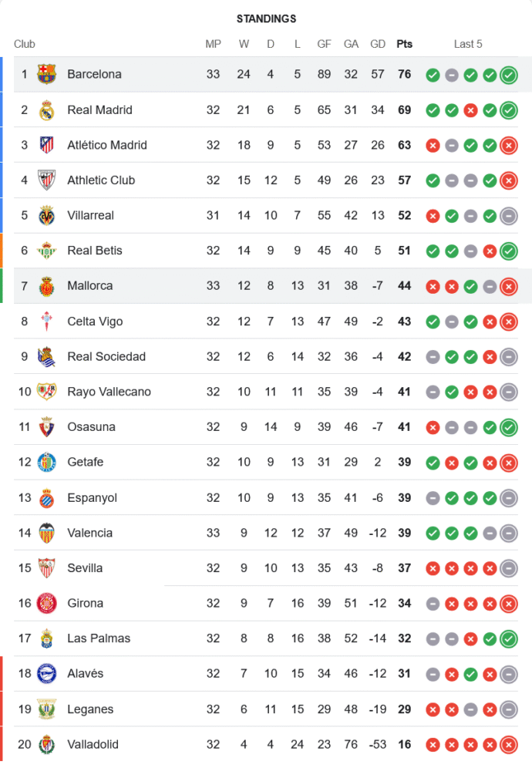
Task: Click the Last 5 column header
Action: pos(468,44)
